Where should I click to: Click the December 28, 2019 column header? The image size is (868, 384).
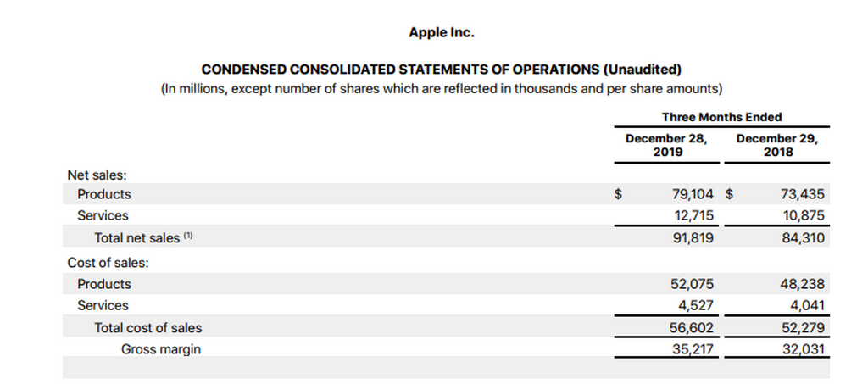click(x=666, y=145)
